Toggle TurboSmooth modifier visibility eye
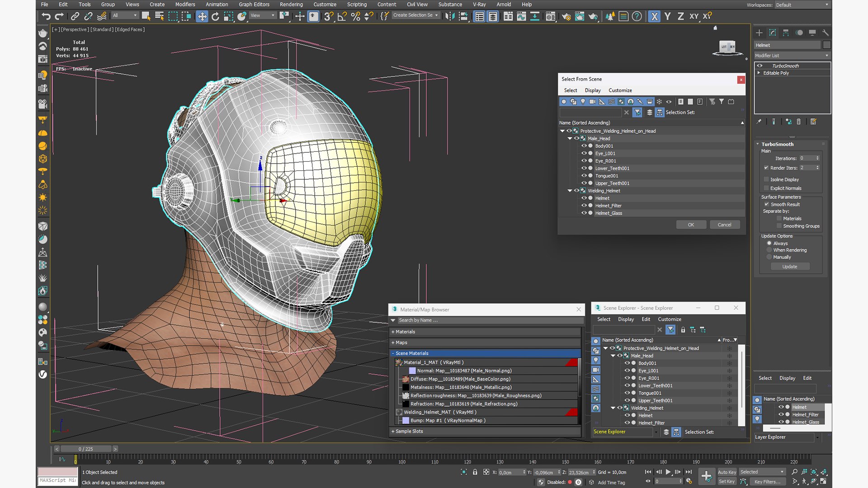Screen dimensions: 868x488 click(x=759, y=66)
